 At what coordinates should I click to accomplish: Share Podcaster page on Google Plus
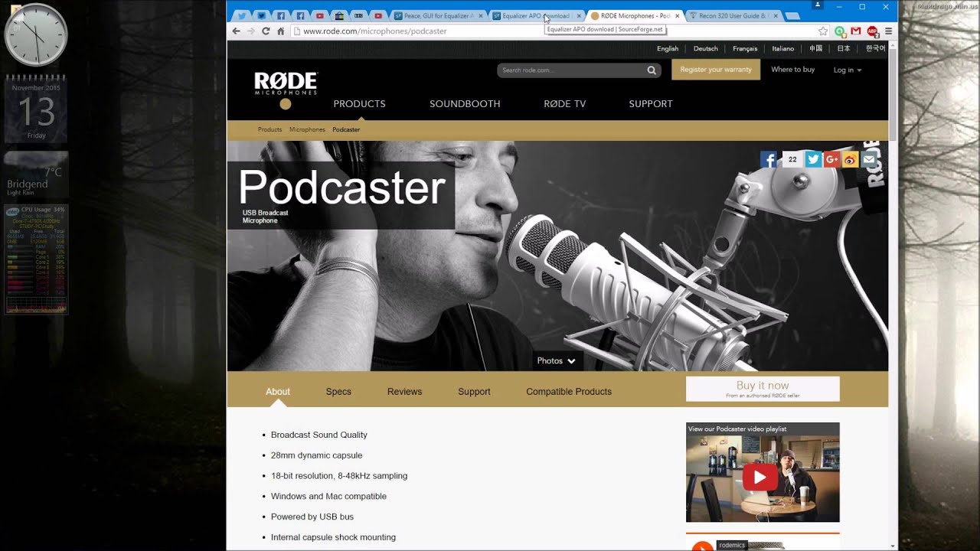[x=831, y=159]
